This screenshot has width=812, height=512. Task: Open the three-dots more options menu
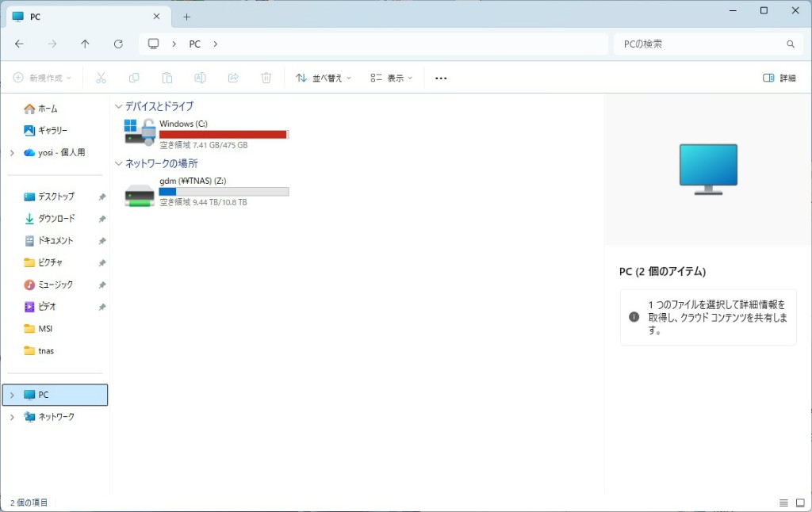[x=441, y=78]
